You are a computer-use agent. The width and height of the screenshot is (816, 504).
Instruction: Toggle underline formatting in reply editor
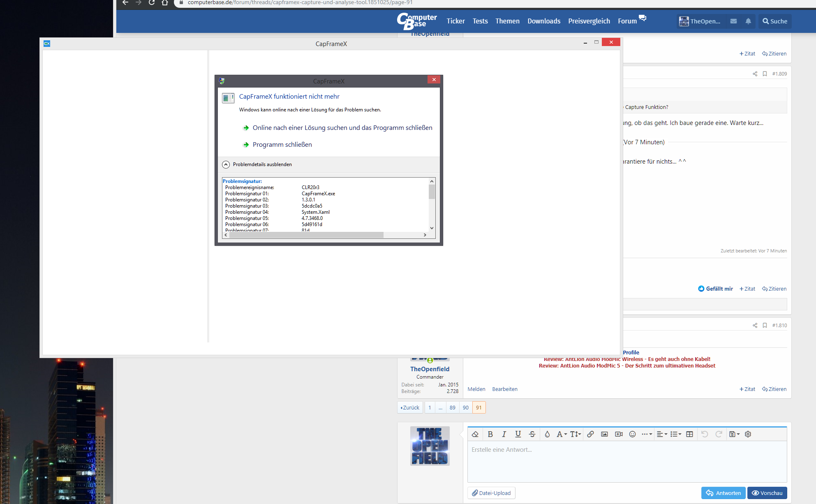(518, 434)
